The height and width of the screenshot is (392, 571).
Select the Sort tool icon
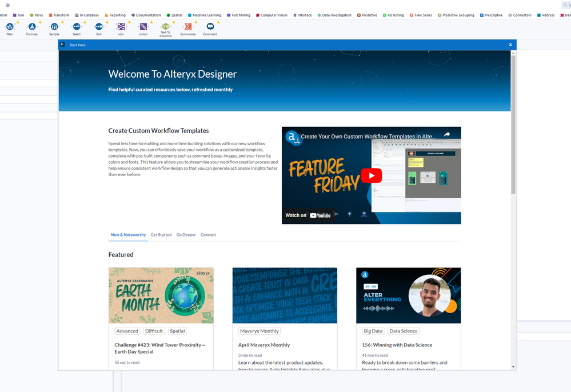point(99,26)
